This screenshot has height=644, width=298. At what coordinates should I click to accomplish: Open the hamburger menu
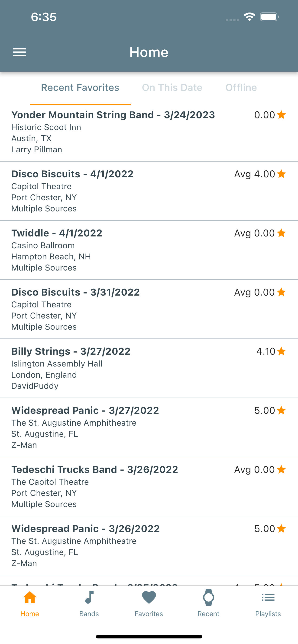pyautogui.click(x=19, y=52)
